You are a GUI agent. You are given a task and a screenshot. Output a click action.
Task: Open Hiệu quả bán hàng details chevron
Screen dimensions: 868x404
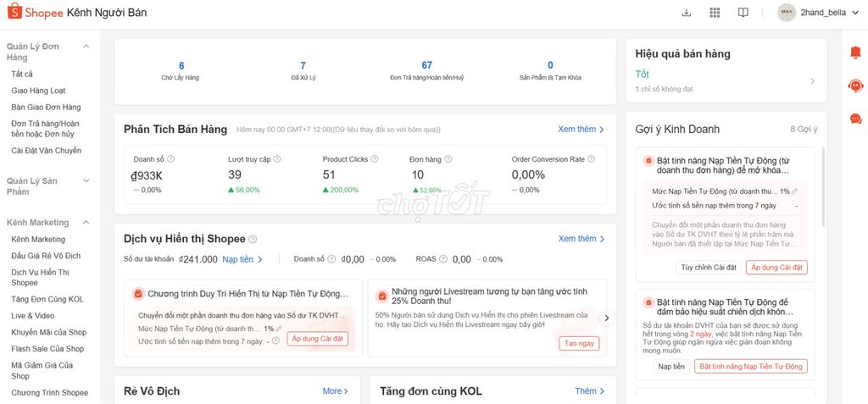(x=813, y=81)
